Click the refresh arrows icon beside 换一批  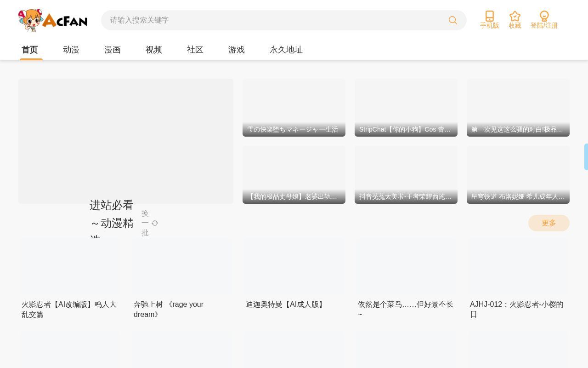tap(155, 223)
